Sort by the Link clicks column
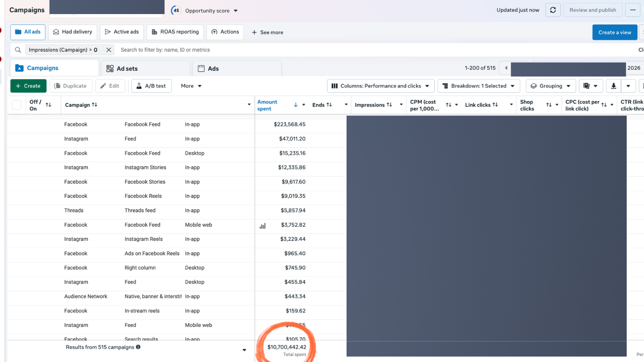This screenshot has height=362, width=644. pyautogui.click(x=495, y=105)
